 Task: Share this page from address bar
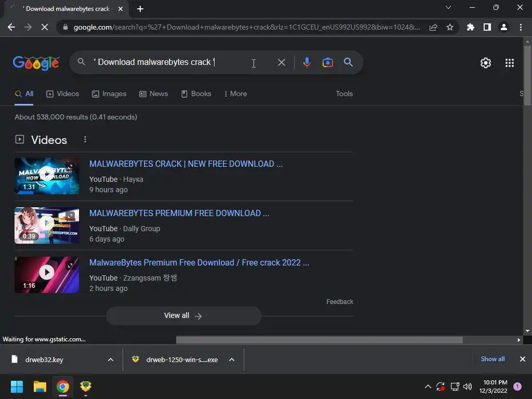point(433,27)
